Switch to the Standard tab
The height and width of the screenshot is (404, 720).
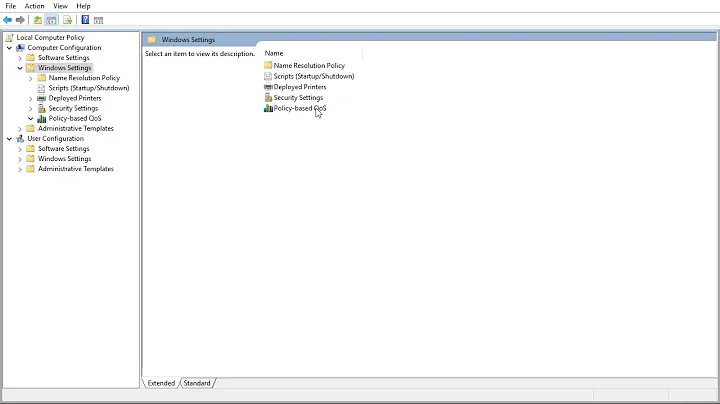tap(197, 383)
